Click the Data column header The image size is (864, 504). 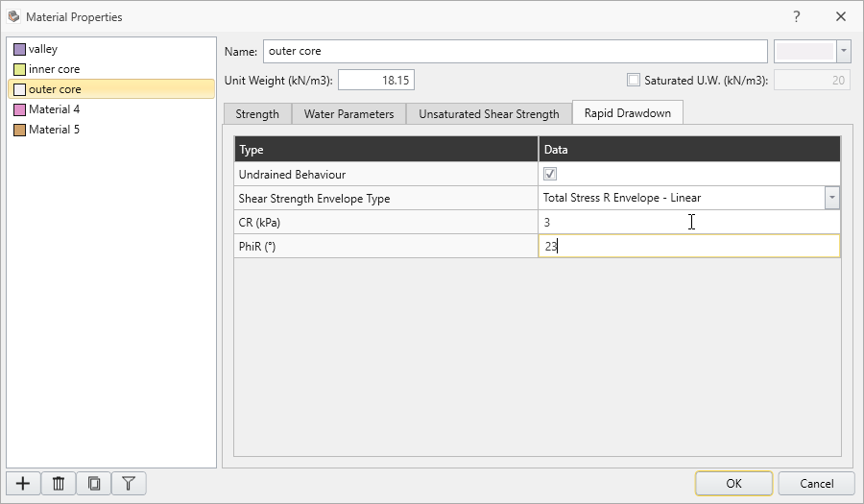[x=690, y=149]
